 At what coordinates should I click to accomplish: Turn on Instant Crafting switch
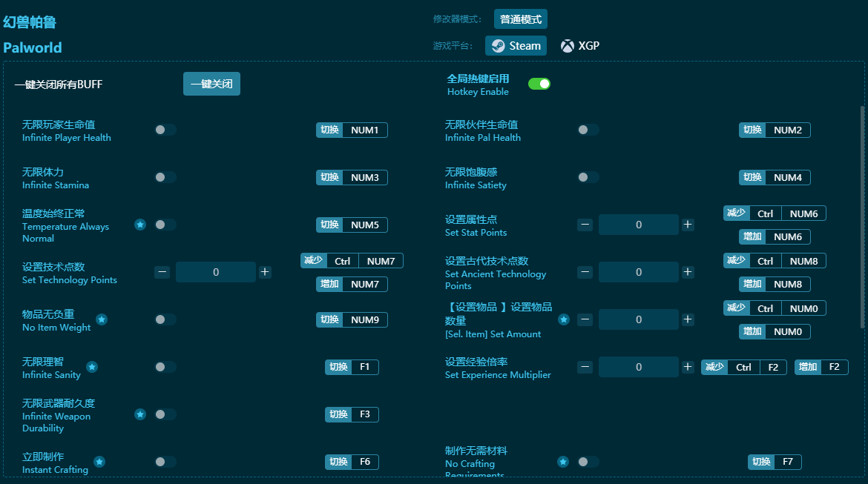(x=165, y=461)
